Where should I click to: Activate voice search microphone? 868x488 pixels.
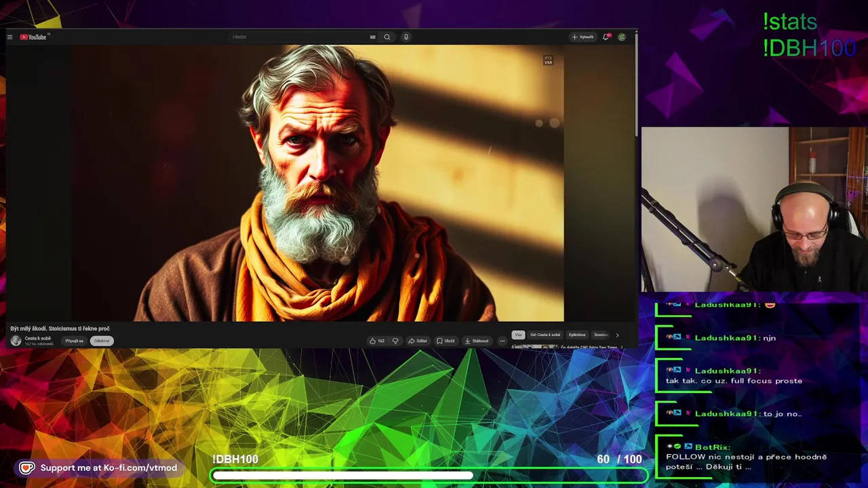point(406,37)
